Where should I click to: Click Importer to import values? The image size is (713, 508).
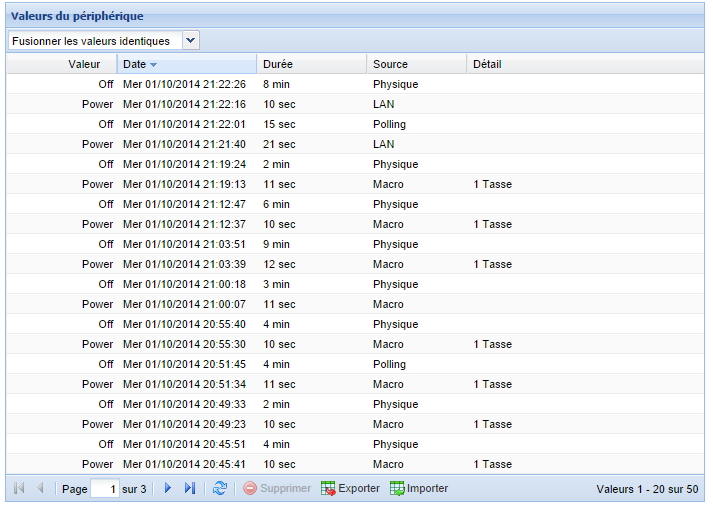pyautogui.click(x=419, y=488)
